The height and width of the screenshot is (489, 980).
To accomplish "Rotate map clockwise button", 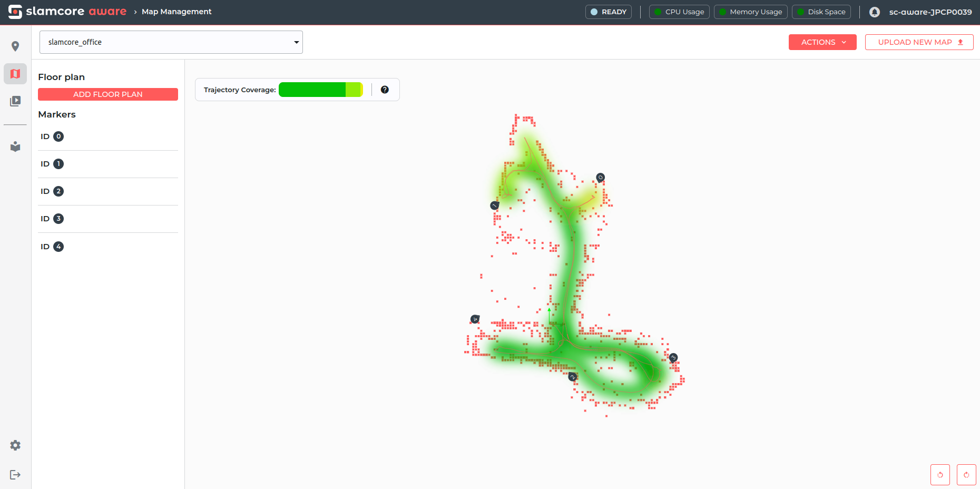I will (x=966, y=475).
